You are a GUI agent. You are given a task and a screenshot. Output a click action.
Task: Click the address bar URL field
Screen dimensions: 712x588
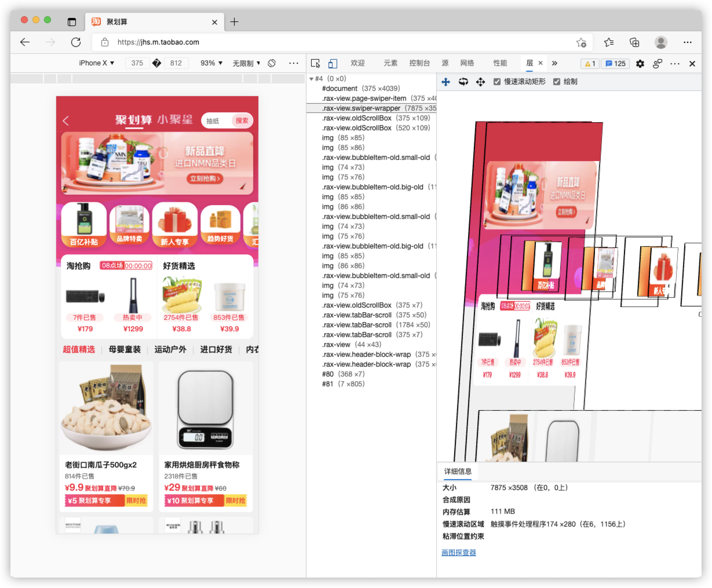tap(342, 42)
